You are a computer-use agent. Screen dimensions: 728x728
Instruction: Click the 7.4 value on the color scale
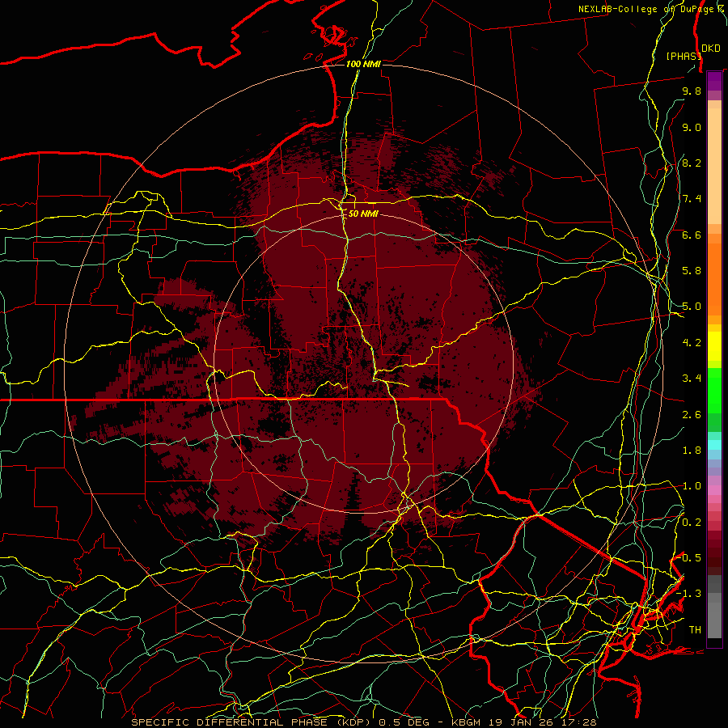coord(692,199)
